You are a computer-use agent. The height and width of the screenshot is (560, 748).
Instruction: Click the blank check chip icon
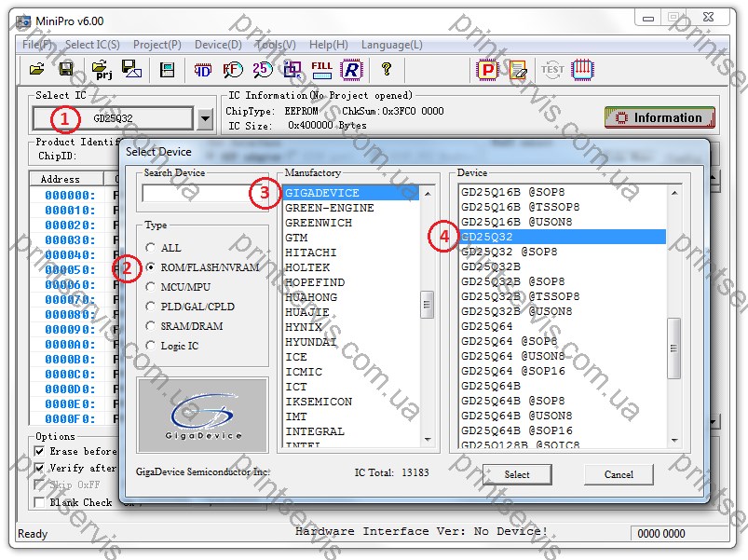[292, 70]
